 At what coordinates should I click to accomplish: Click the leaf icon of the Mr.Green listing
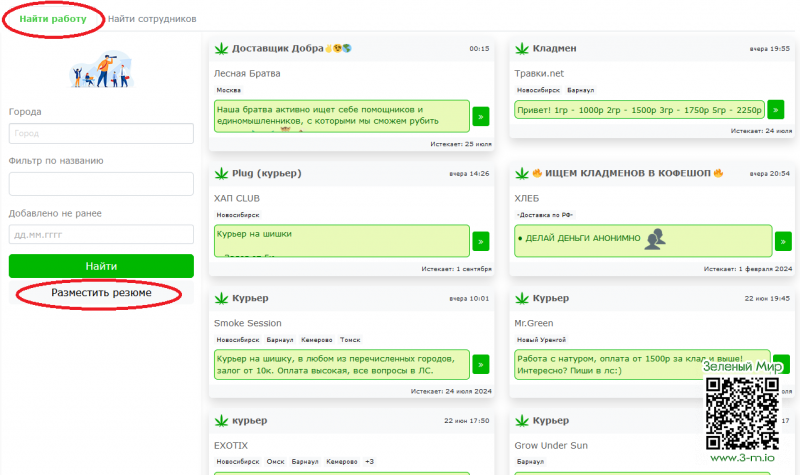(x=521, y=298)
